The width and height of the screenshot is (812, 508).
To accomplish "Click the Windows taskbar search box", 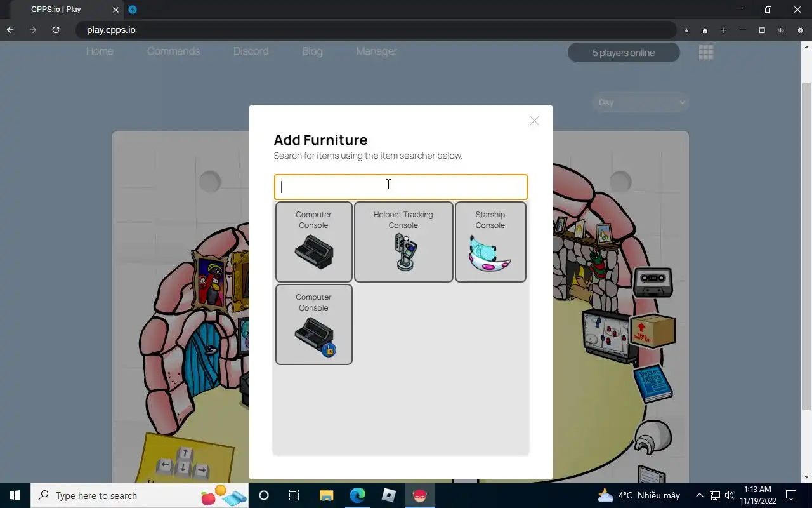I will 140,495.
